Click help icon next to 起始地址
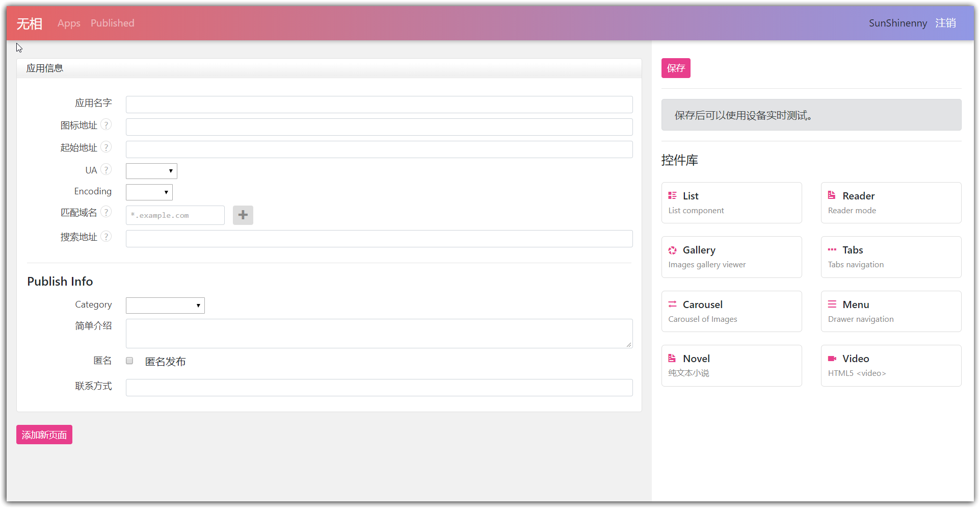 [106, 147]
